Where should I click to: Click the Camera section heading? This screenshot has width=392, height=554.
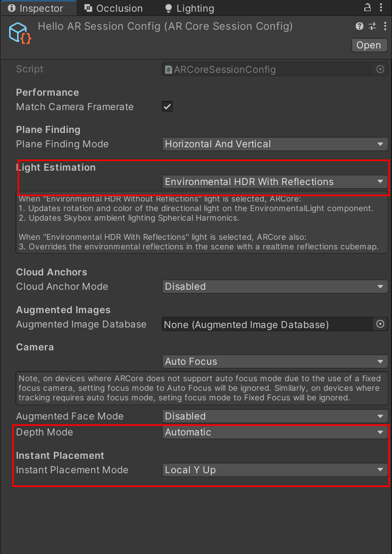(35, 347)
